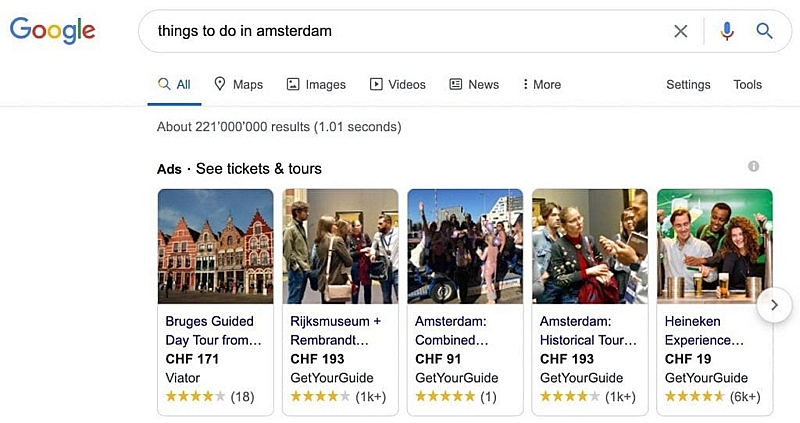800x423 pixels.
Task: Open the Rijksmuseum tour photo
Action: [340, 246]
